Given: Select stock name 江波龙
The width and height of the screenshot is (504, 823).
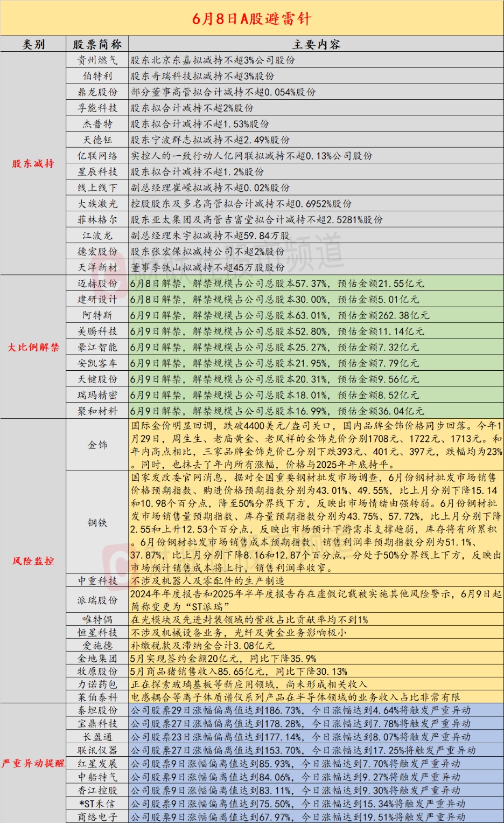Looking at the screenshot, I should pos(97,236).
